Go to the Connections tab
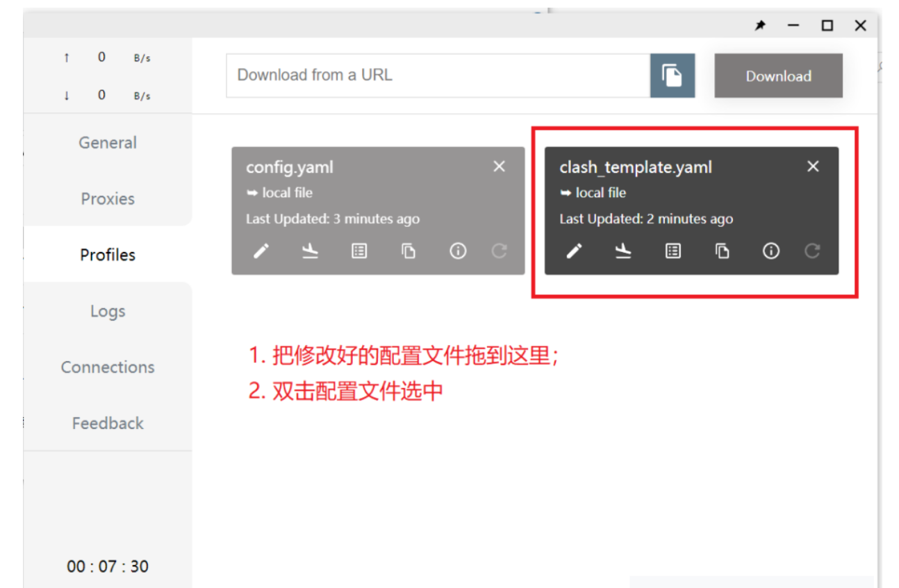 [x=108, y=367]
